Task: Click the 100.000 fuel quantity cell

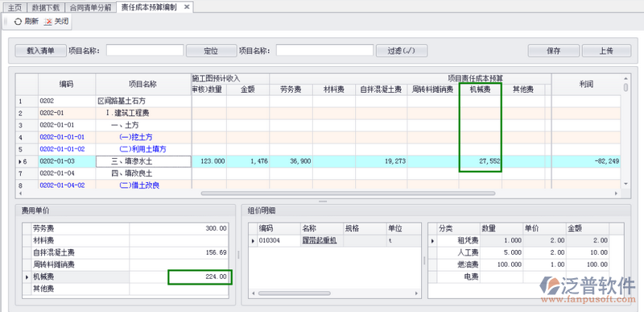Action: coord(502,264)
